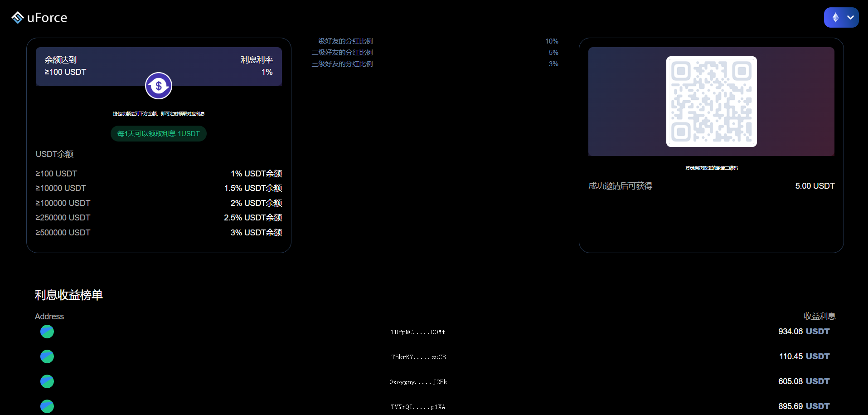
Task: Click the Address column header
Action: coord(49,317)
